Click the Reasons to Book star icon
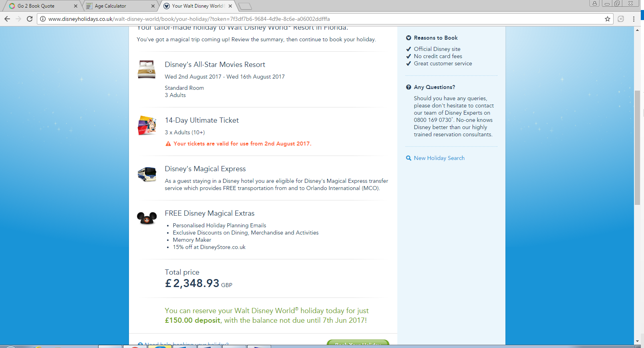 (x=409, y=38)
